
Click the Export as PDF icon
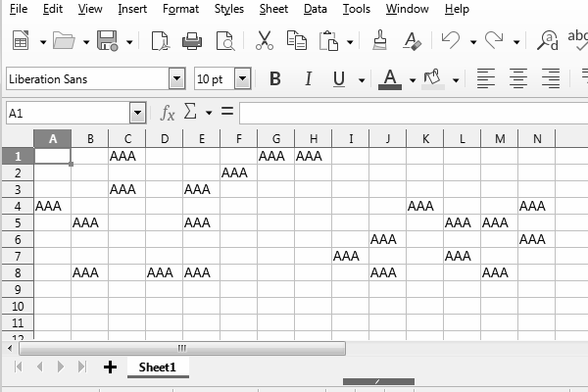(x=160, y=41)
